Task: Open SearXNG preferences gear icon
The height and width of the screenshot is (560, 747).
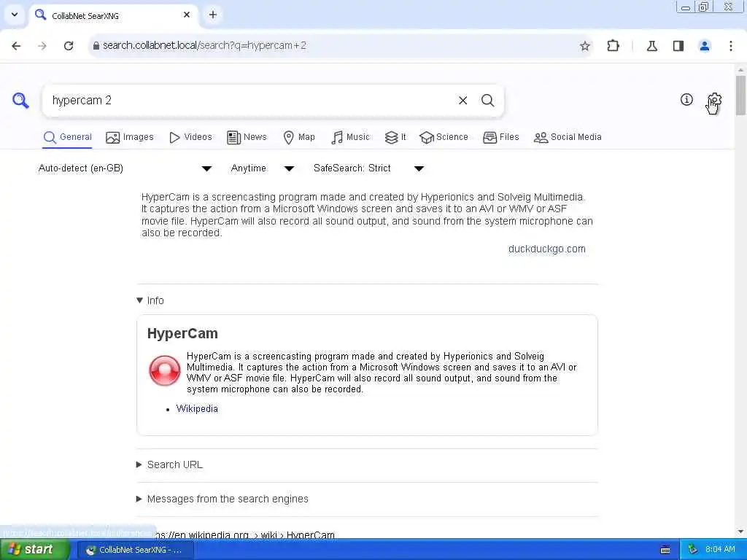Action: (x=714, y=101)
